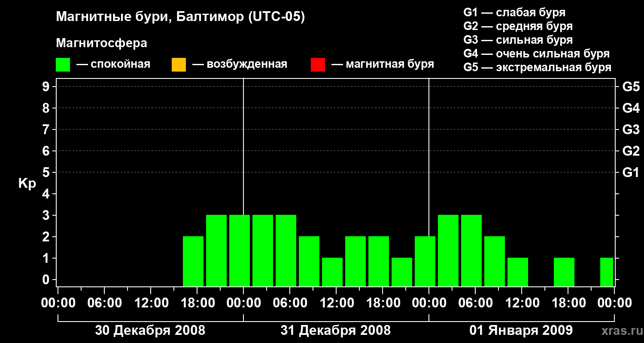The image size is (644, 343).
Task: Click 'G5 — экстремальная буря' description
Action: [x=538, y=67]
